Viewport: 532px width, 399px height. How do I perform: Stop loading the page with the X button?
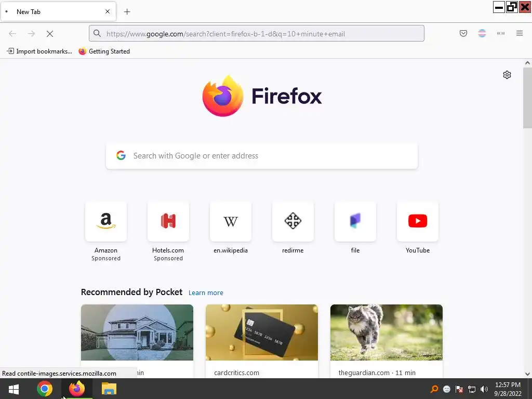(x=50, y=34)
